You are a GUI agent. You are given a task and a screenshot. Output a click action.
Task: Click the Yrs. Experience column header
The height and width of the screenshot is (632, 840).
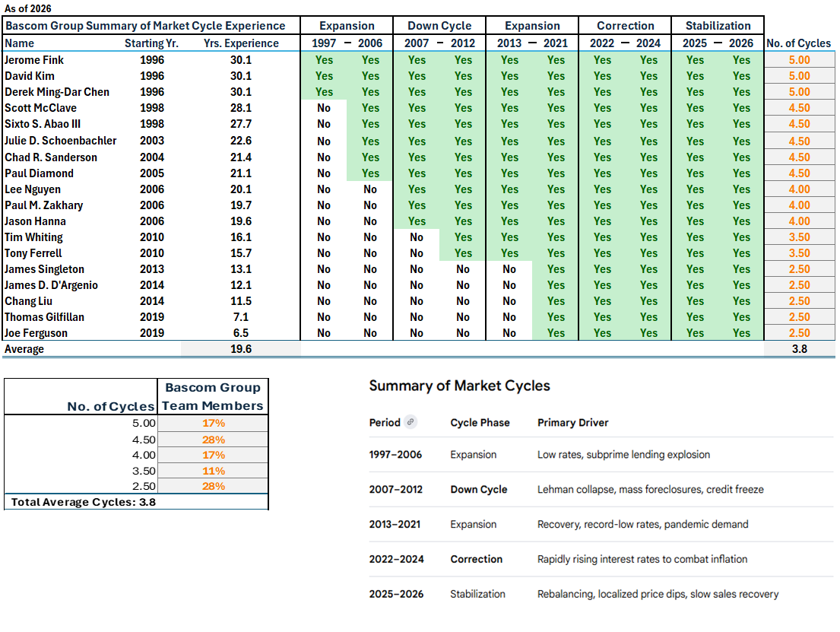click(241, 43)
